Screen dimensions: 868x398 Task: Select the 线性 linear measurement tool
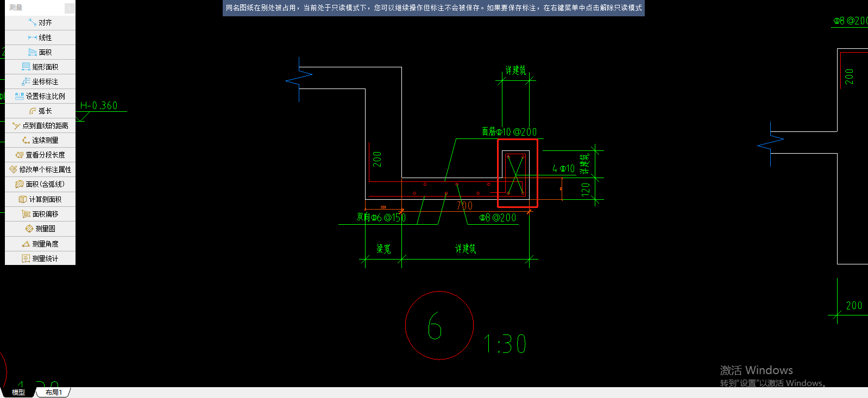click(40, 37)
